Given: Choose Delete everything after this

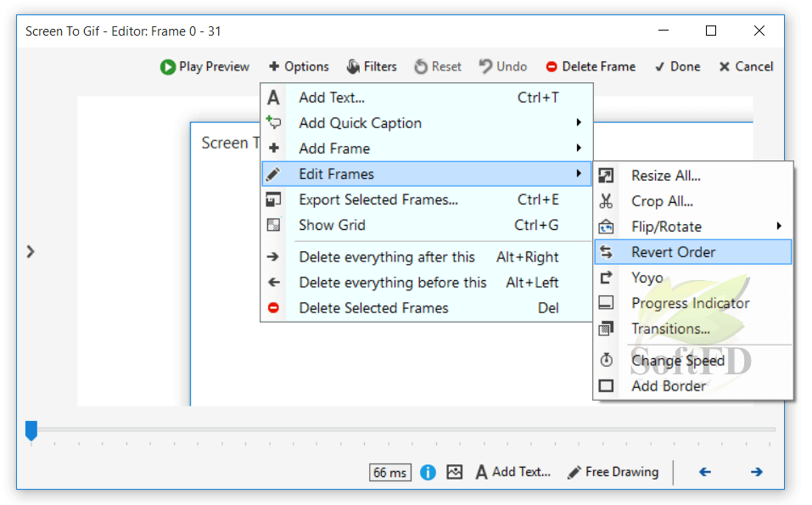Looking at the screenshot, I should (x=427, y=257).
